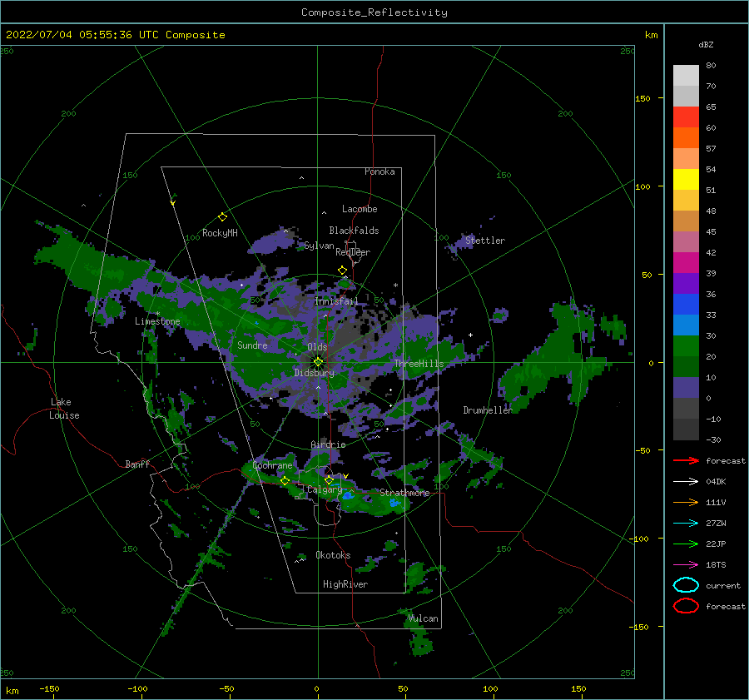Choose the magenta 18TS arrow icon
The image size is (749, 700).
pyautogui.click(x=686, y=565)
